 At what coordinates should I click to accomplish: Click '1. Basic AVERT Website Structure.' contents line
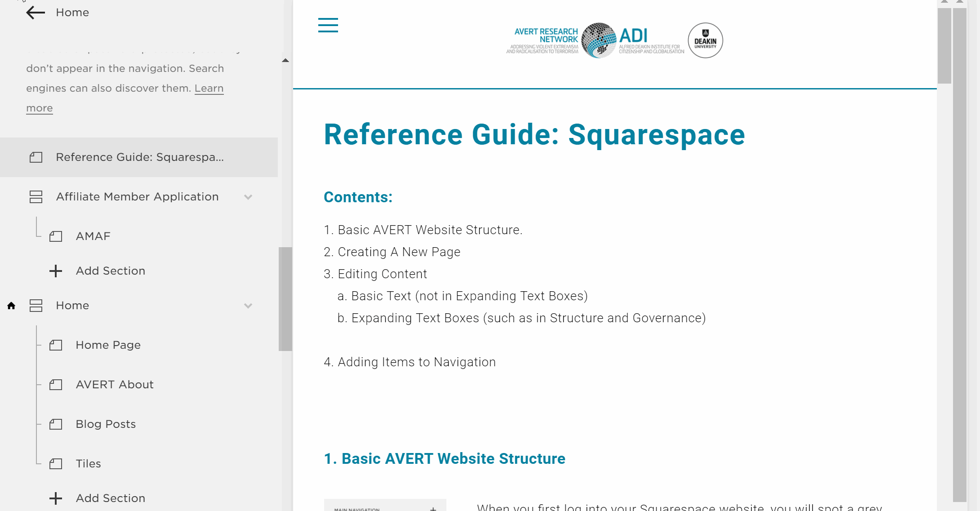click(423, 230)
